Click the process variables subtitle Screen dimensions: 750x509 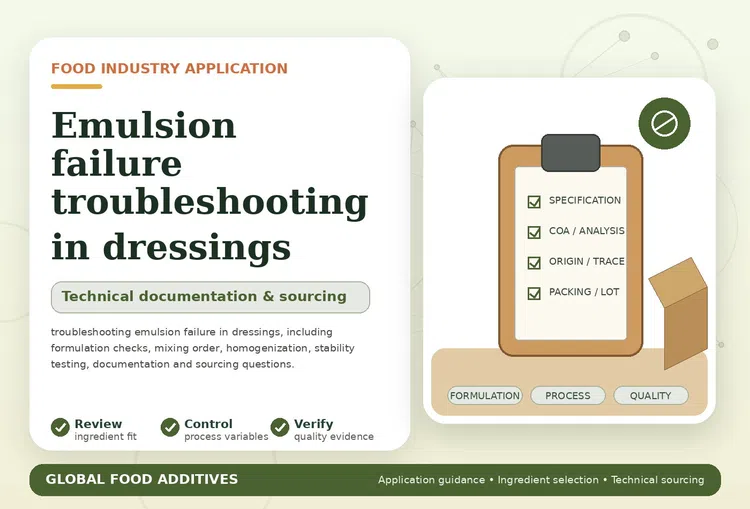click(x=226, y=436)
